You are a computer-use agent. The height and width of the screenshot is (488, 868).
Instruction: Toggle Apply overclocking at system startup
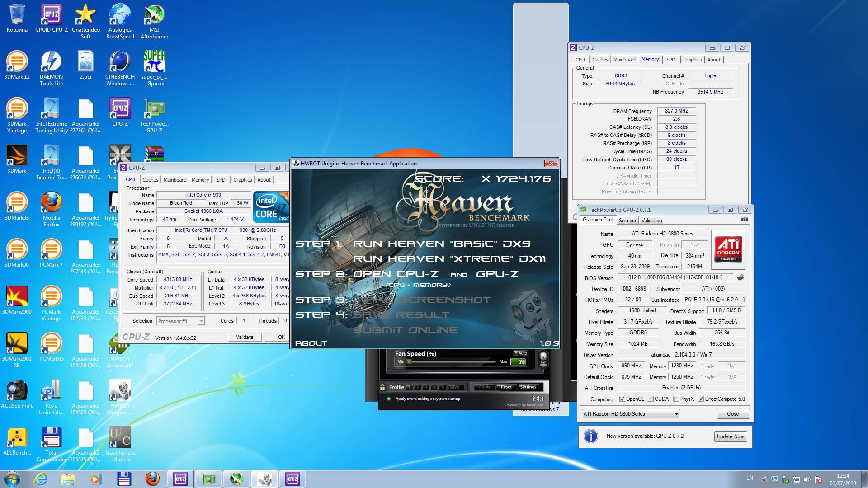pos(388,399)
